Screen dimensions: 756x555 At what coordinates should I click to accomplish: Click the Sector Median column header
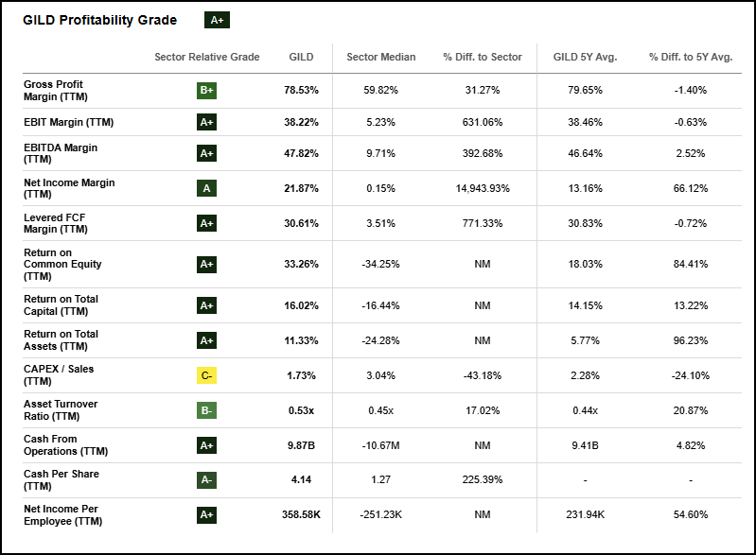pyautogui.click(x=381, y=57)
